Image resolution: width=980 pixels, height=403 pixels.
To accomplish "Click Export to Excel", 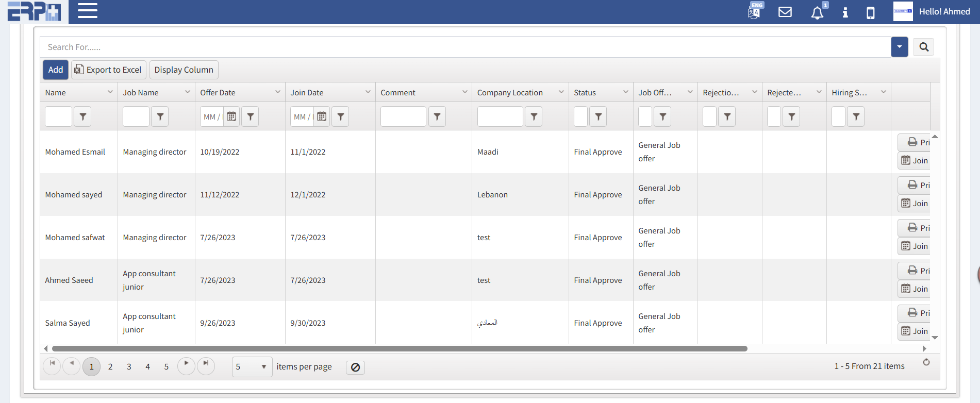I will coord(108,70).
